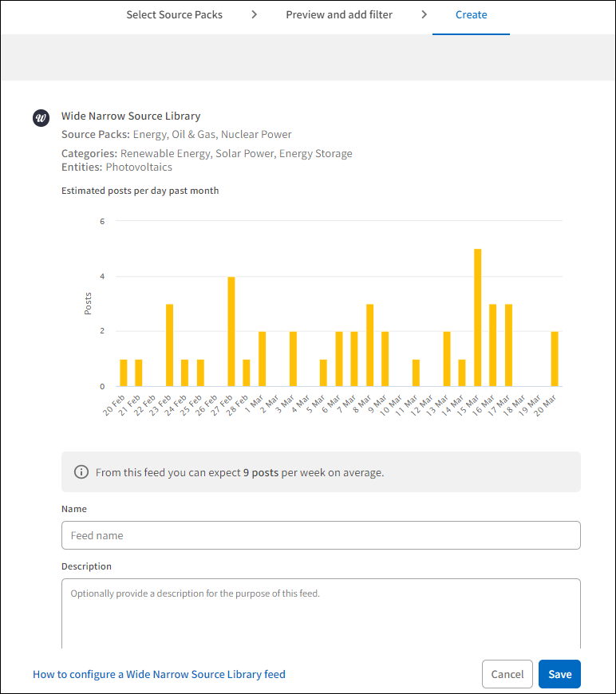616x694 pixels.
Task: Click the info icon in posts notice
Action: point(81,472)
